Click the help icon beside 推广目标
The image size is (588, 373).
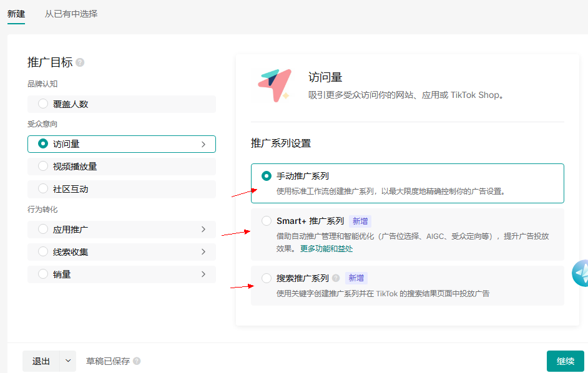[x=80, y=62]
